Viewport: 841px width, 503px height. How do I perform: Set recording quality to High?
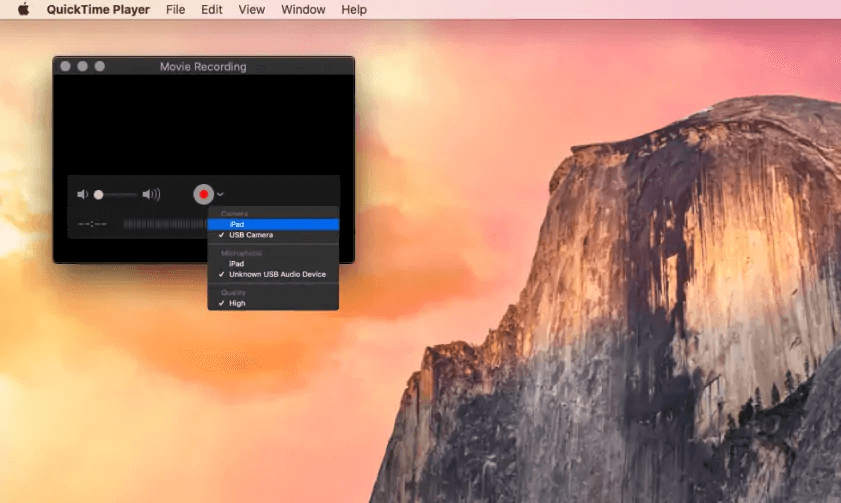[x=237, y=303]
